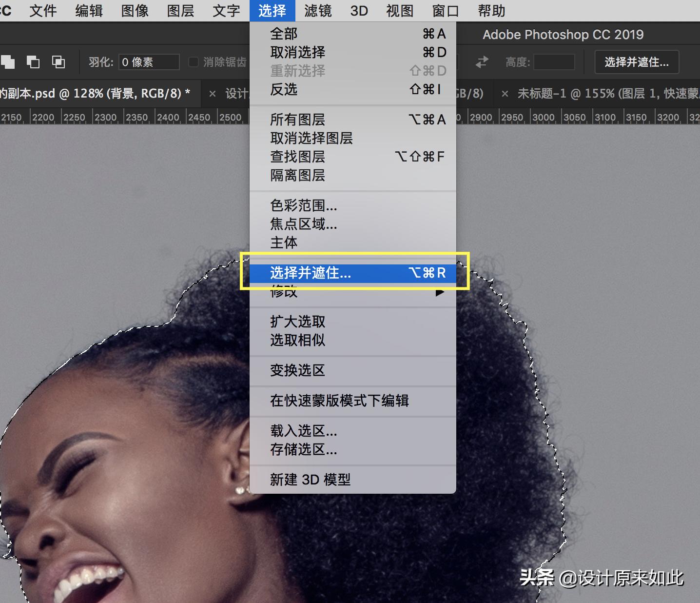Select 主体 from the menu
This screenshot has height=603, width=700.
click(283, 243)
